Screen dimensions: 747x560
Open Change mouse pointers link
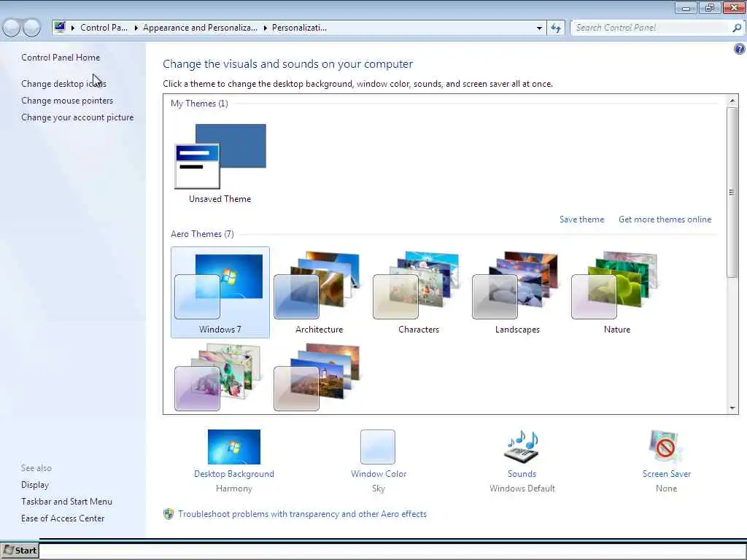(x=67, y=101)
